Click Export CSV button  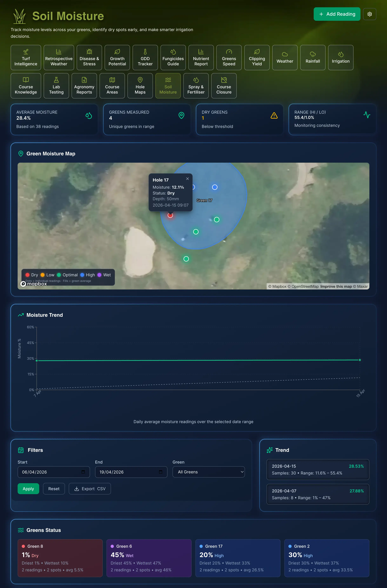[x=90, y=489]
